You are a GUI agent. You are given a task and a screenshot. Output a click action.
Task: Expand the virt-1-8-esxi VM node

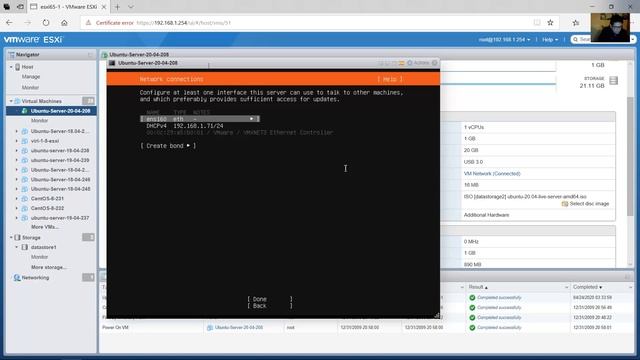(17, 141)
